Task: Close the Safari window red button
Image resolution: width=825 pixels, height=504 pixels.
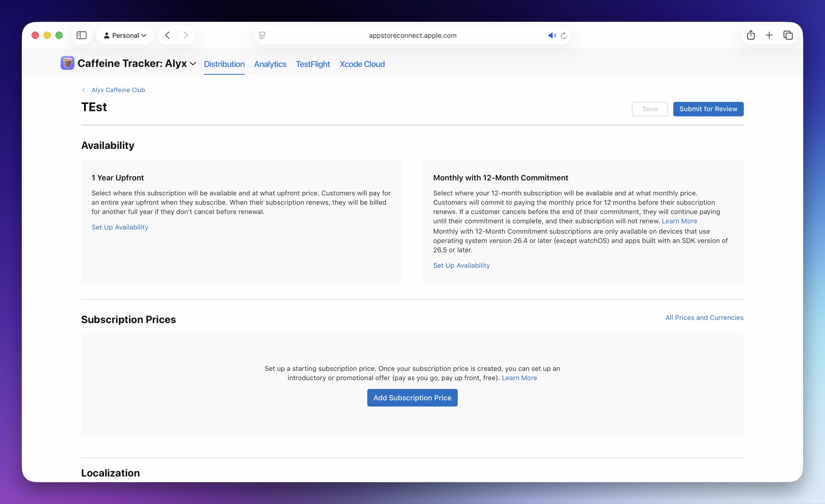Action: coord(35,35)
